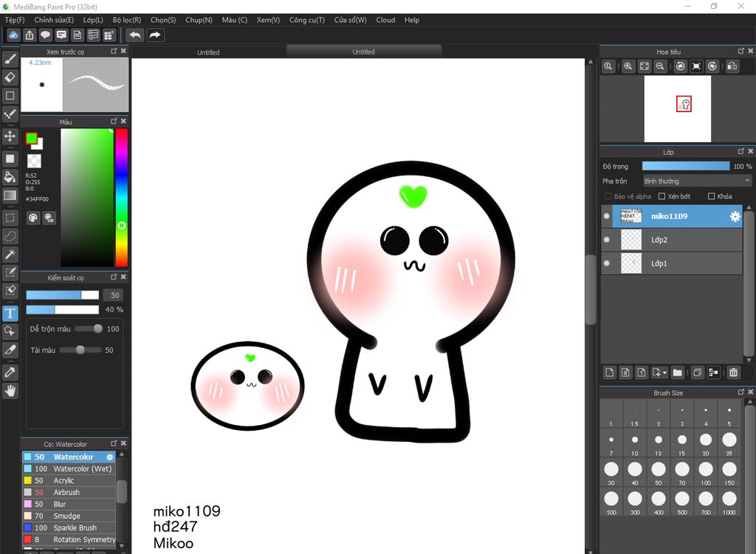
Task: Click the cloud save icon in the top toolbar
Action: coord(13,35)
